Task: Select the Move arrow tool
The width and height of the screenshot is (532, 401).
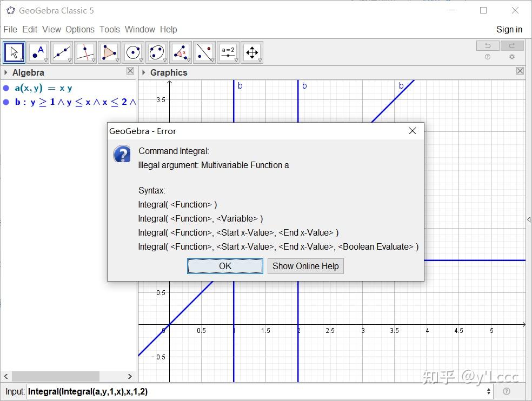Action: (14, 52)
